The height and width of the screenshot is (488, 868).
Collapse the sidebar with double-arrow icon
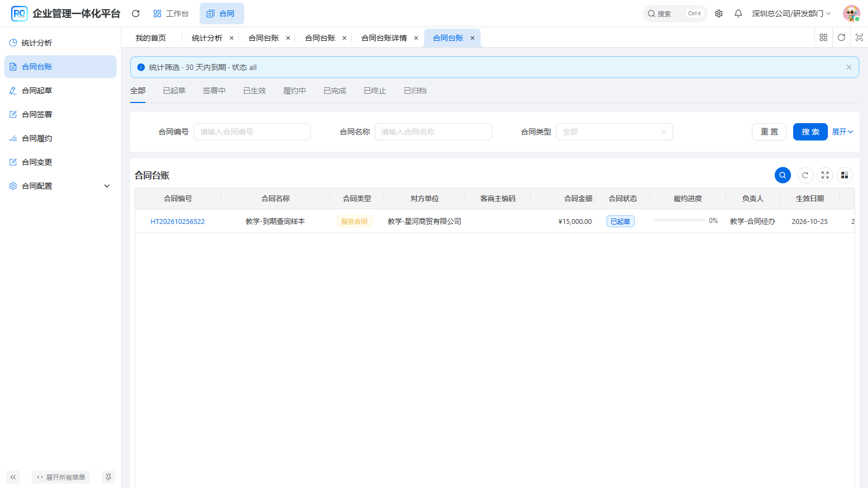pos(13,477)
